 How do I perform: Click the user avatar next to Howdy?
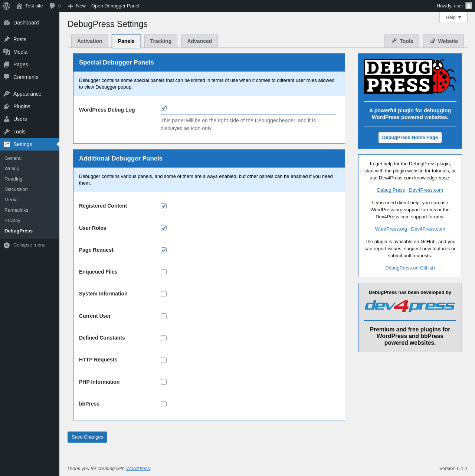coord(469,6)
